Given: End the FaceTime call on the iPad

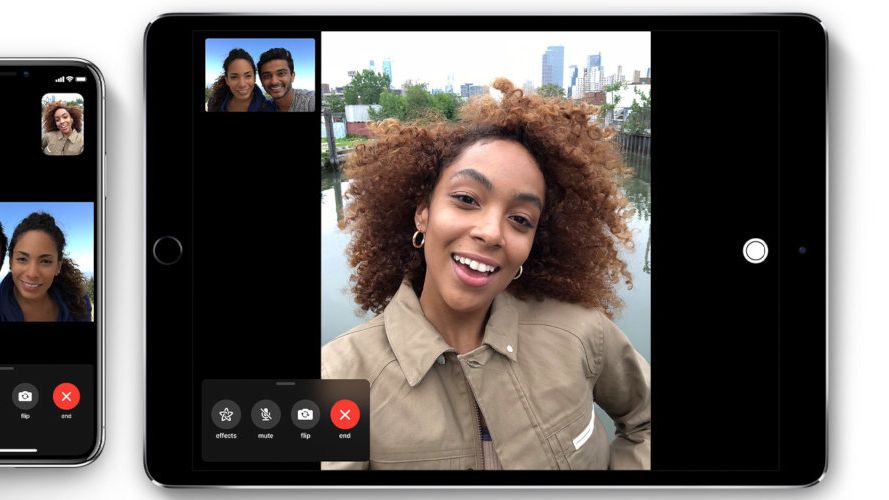Looking at the screenshot, I should pos(345,414).
